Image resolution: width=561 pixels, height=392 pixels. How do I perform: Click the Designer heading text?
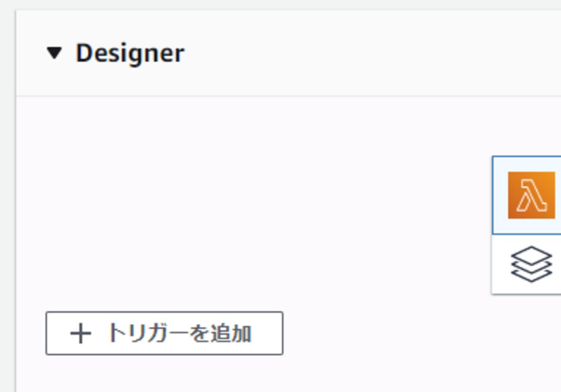pos(130,53)
